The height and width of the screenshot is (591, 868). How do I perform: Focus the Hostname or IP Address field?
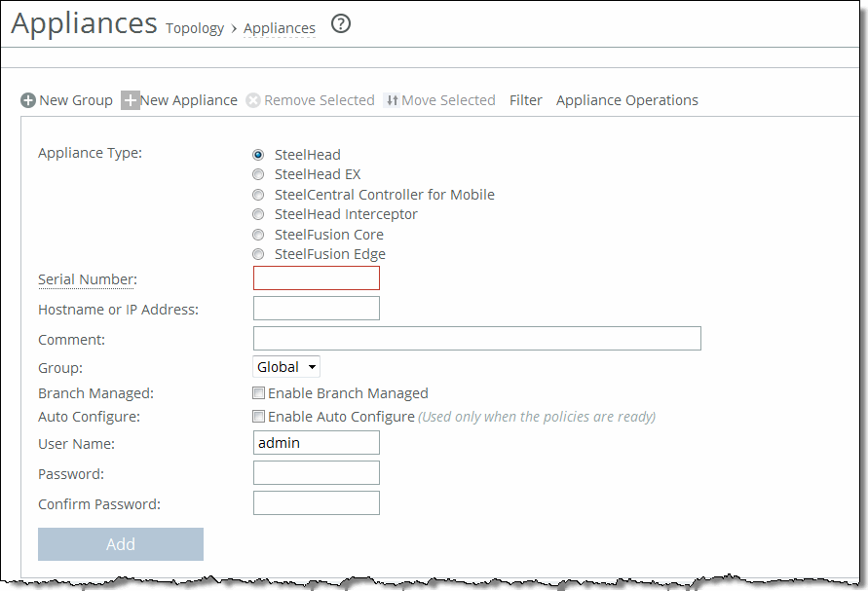tap(317, 309)
